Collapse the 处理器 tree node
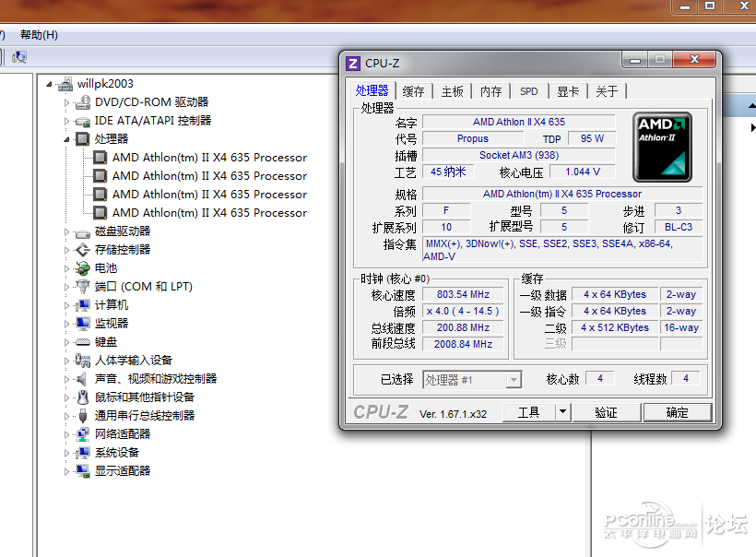The width and height of the screenshot is (756, 557). pos(67,139)
